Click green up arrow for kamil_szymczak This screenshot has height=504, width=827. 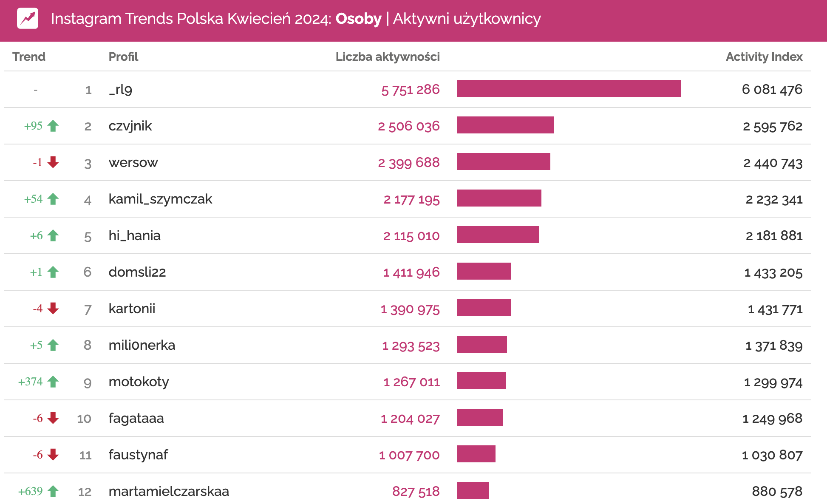click(53, 199)
